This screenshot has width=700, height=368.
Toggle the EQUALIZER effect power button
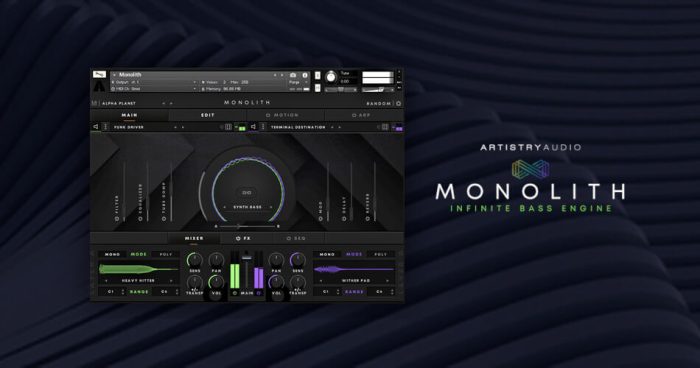pos(140,219)
